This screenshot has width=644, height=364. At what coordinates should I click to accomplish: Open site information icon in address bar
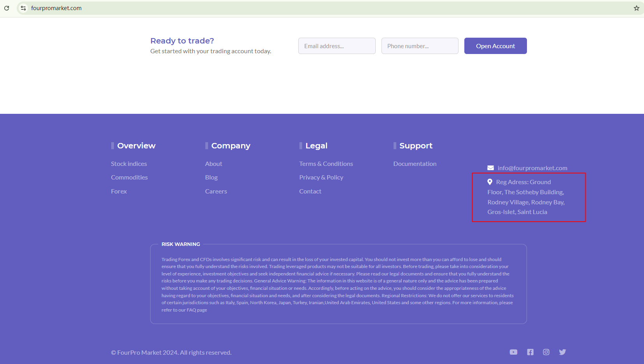click(23, 8)
